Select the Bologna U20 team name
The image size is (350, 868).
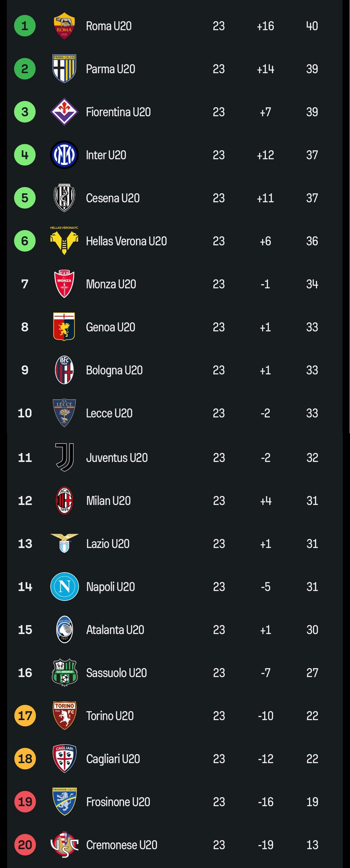tap(114, 370)
